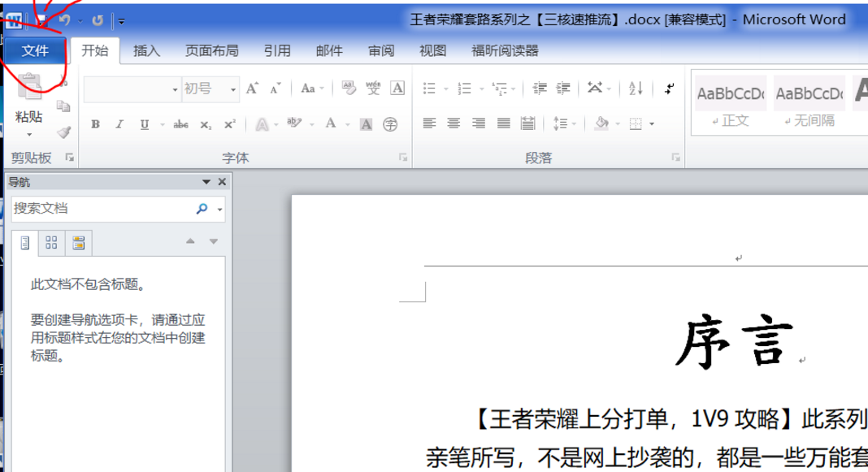The height and width of the screenshot is (472, 868).
Task: Increase indent of the paragraph
Action: tap(565, 88)
